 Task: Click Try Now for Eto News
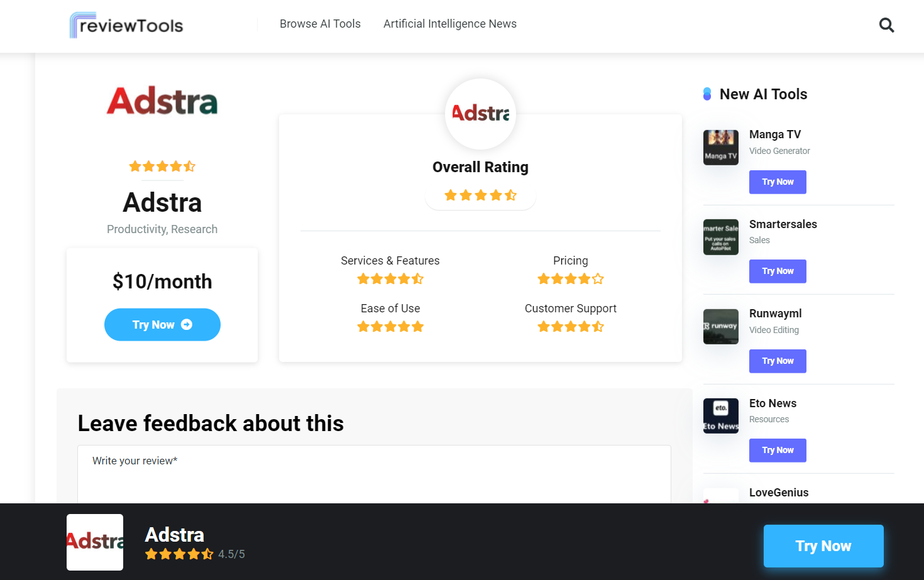point(778,451)
